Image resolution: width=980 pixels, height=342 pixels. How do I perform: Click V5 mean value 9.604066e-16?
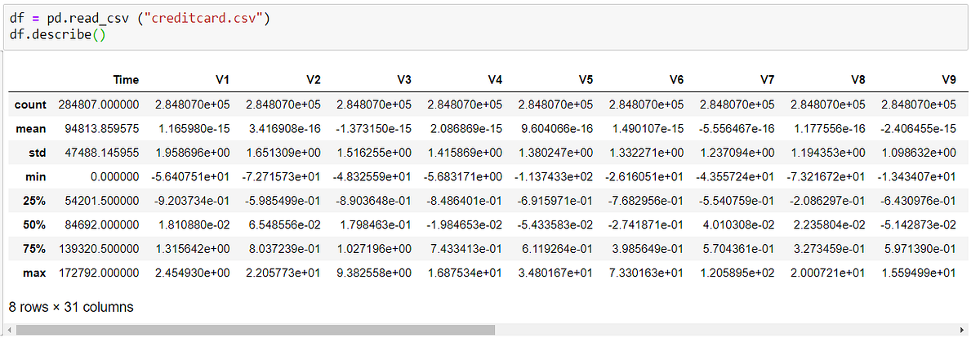555,129
